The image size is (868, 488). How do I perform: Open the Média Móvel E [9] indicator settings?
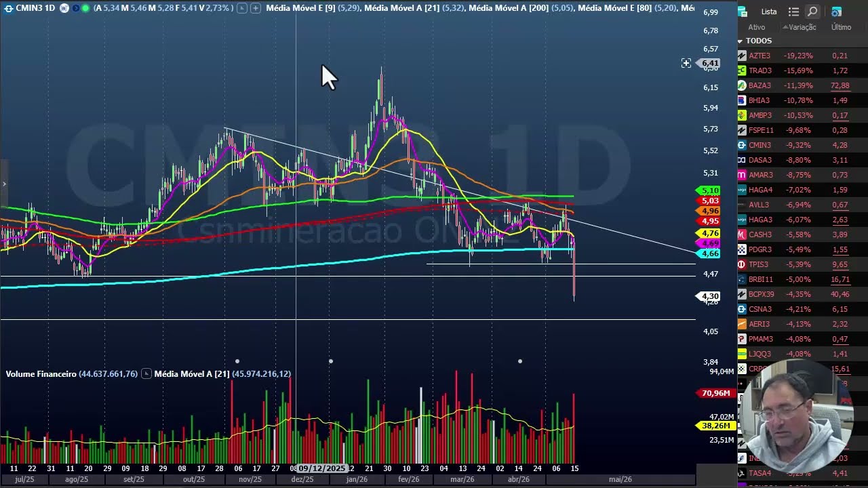tap(300, 8)
